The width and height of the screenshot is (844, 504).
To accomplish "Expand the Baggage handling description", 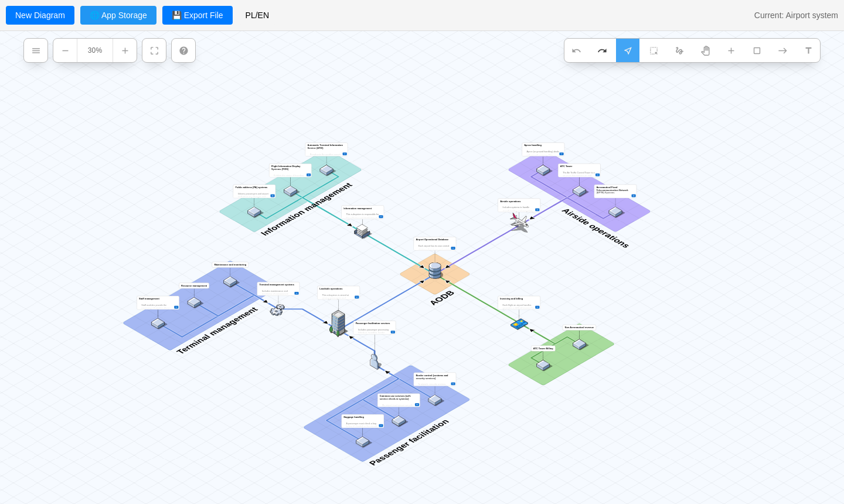I will coord(381,425).
